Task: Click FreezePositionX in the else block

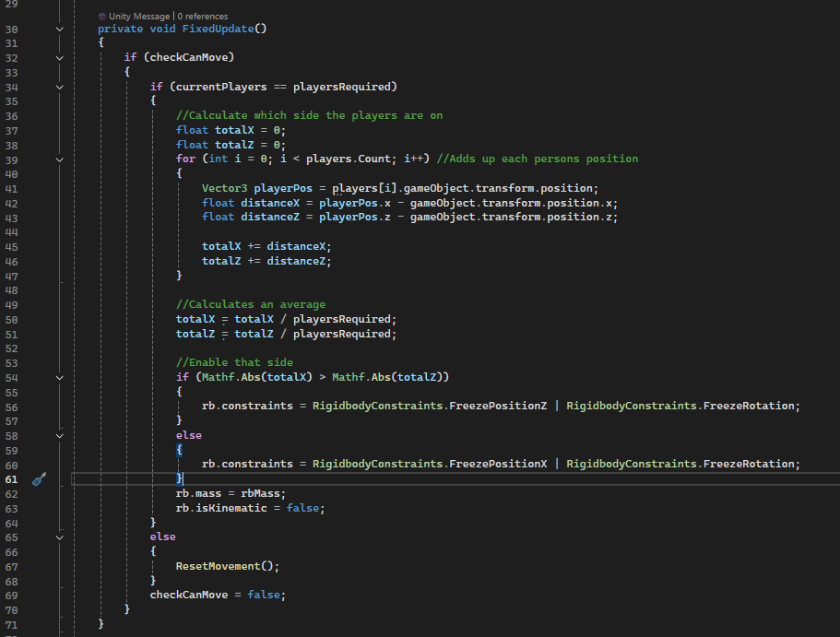Action: (x=501, y=464)
